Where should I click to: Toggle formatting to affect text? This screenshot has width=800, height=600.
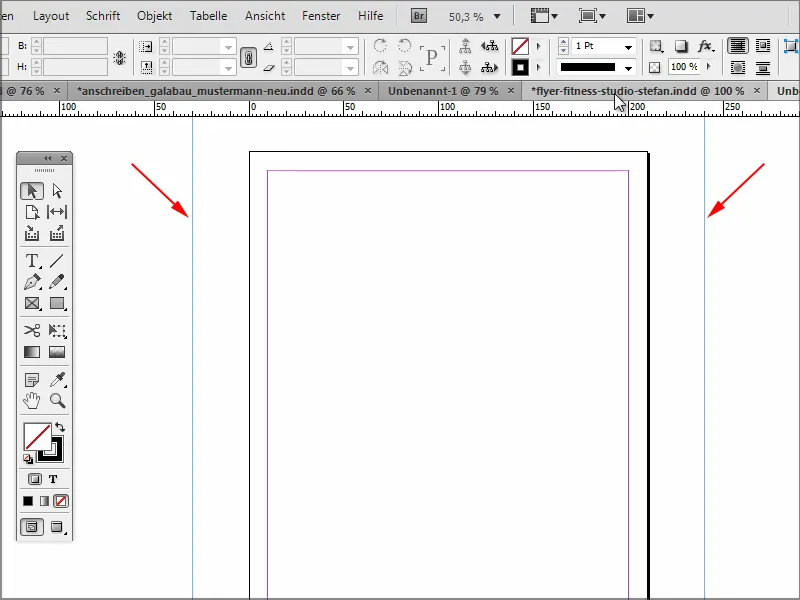53,479
